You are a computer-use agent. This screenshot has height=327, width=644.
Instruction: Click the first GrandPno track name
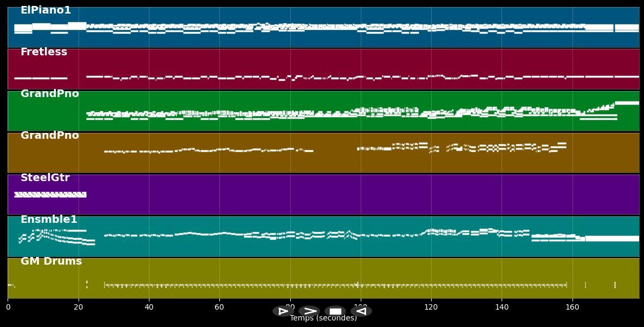49,93
